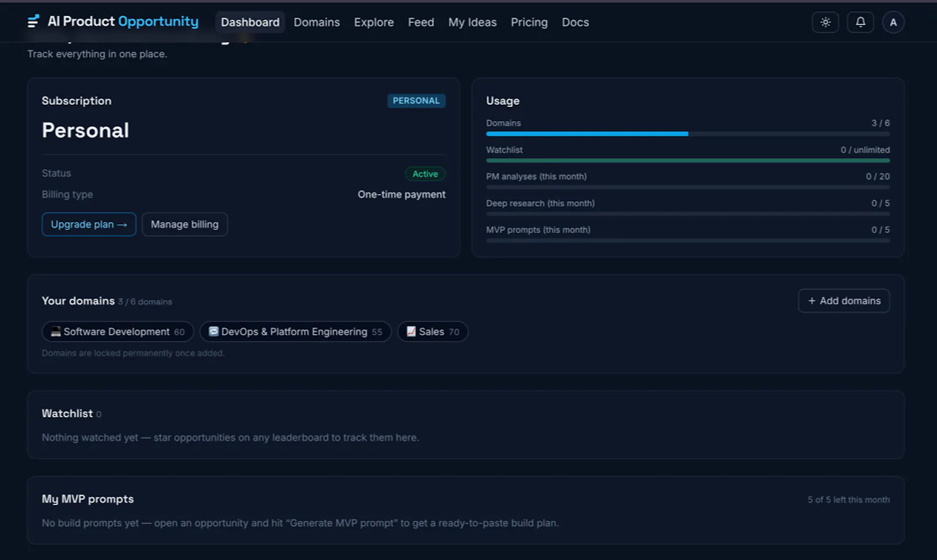The height and width of the screenshot is (560, 937).
Task: Click the 'Billing type' label
Action: [67, 194]
